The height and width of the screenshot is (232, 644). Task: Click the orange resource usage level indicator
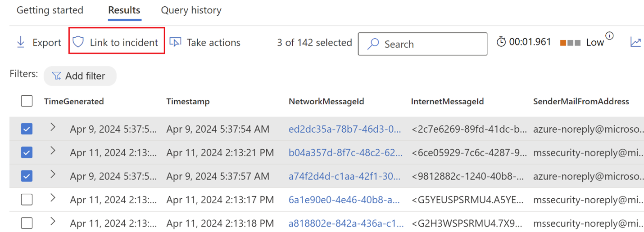(563, 43)
